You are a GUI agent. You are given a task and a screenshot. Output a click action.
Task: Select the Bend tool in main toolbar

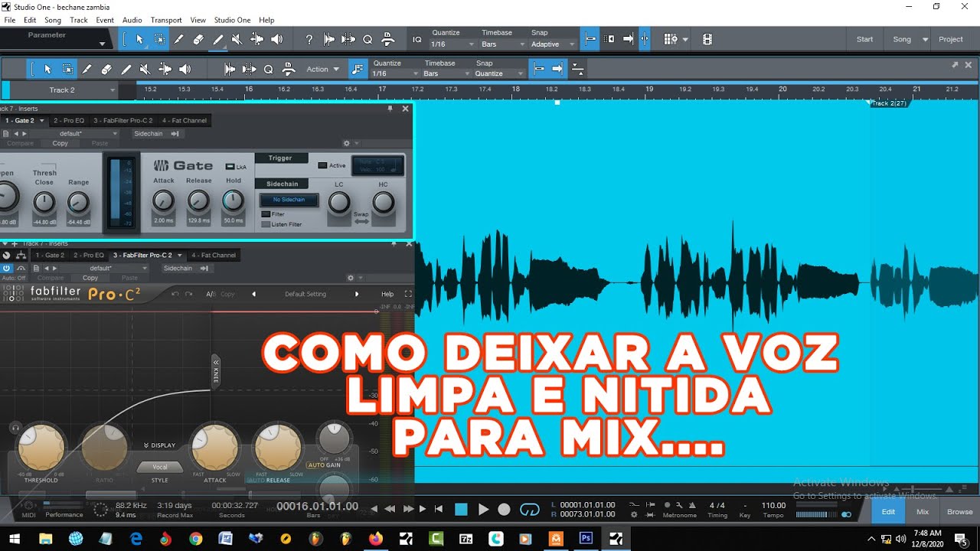tap(257, 39)
